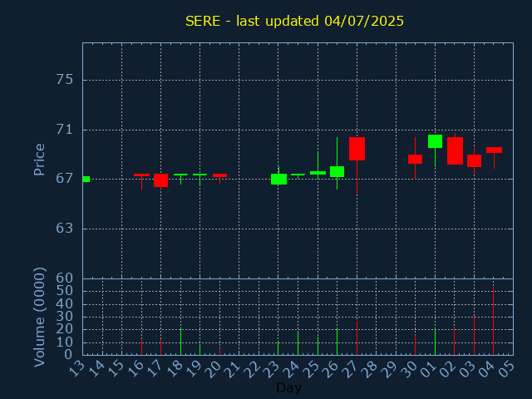Click price tick label 60
This screenshot has height=399, width=532.
click(65, 278)
